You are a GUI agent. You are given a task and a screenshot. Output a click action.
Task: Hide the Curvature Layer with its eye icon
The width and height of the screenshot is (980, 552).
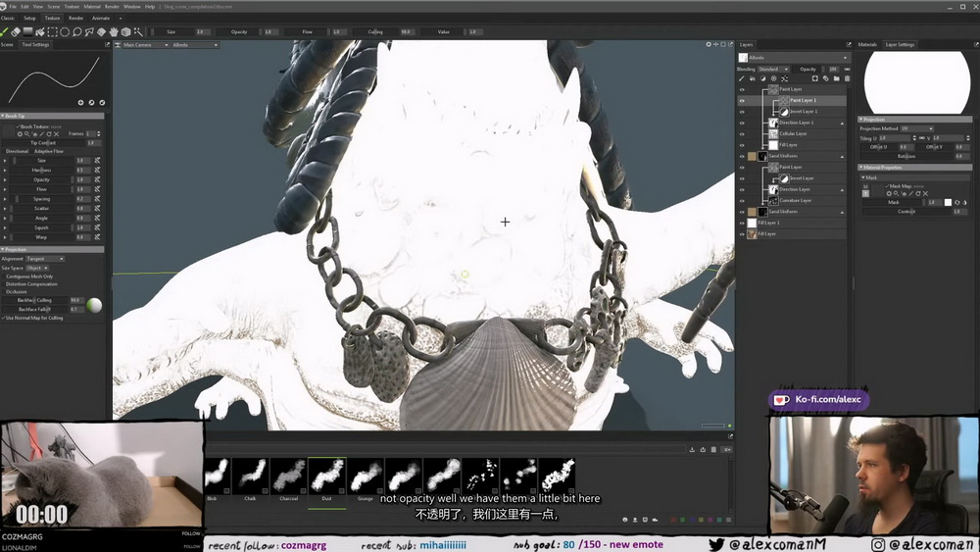[x=742, y=201]
